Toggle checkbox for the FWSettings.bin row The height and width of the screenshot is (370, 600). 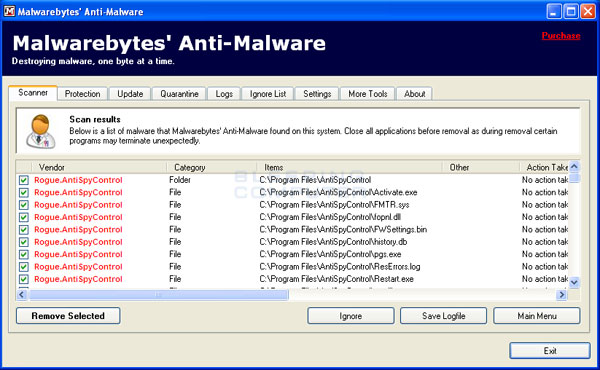pos(24,230)
